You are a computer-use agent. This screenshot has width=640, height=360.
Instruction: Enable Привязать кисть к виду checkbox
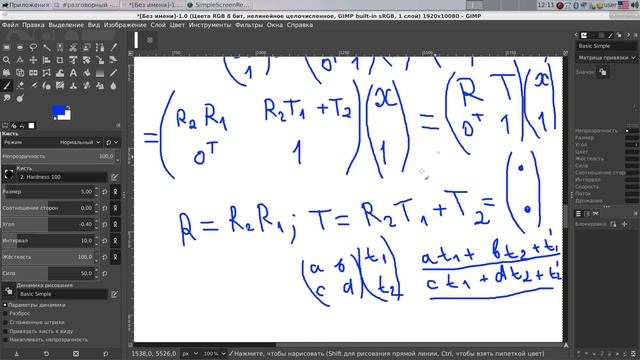[x=5, y=331]
